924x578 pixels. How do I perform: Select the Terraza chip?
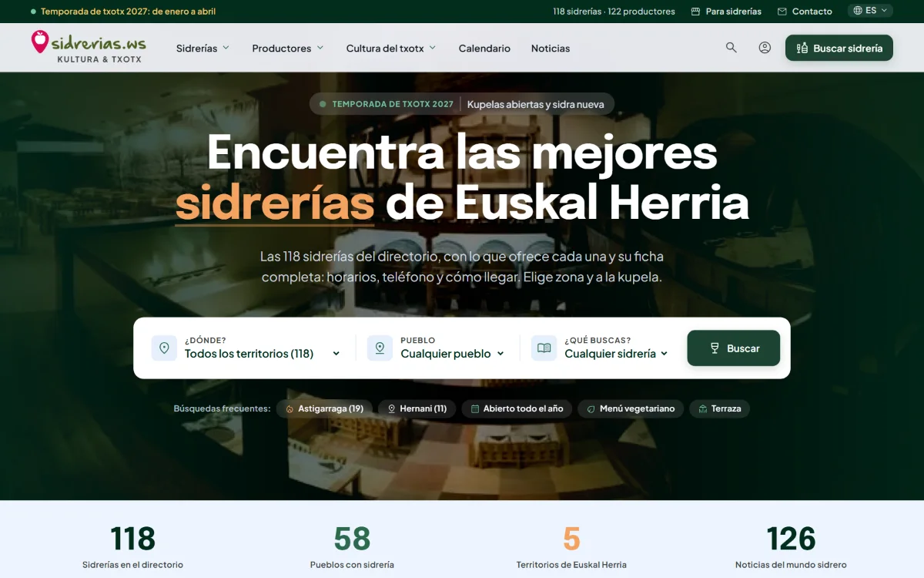(719, 408)
